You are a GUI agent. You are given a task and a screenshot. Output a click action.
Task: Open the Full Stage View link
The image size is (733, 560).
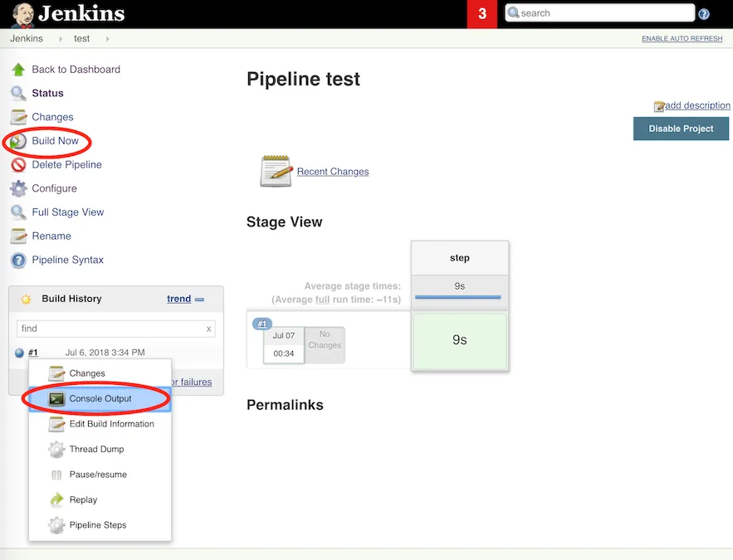click(x=68, y=212)
